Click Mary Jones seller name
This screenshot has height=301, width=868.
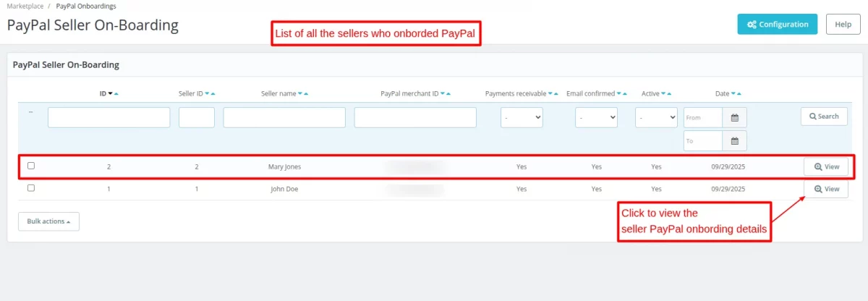pos(284,166)
